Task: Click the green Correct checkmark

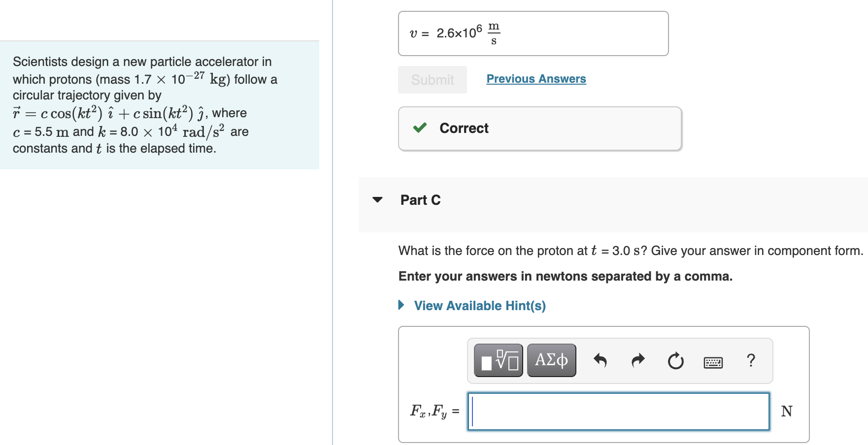Action: click(420, 128)
